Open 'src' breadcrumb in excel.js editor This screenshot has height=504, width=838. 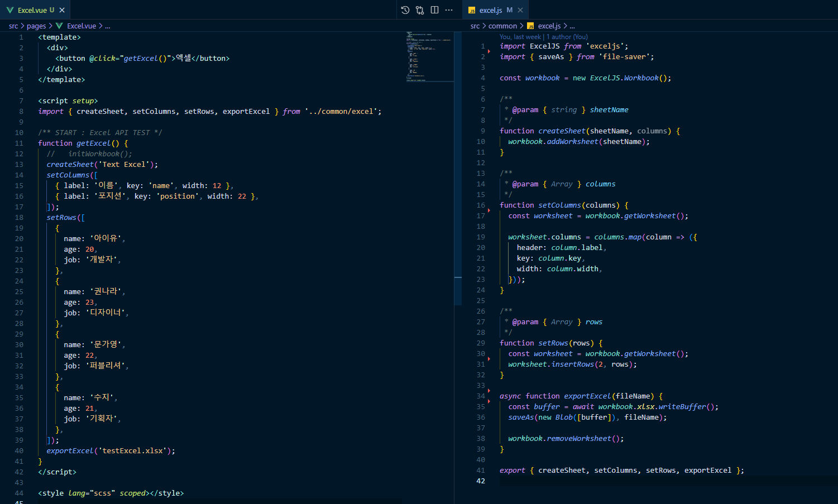[x=475, y=26]
